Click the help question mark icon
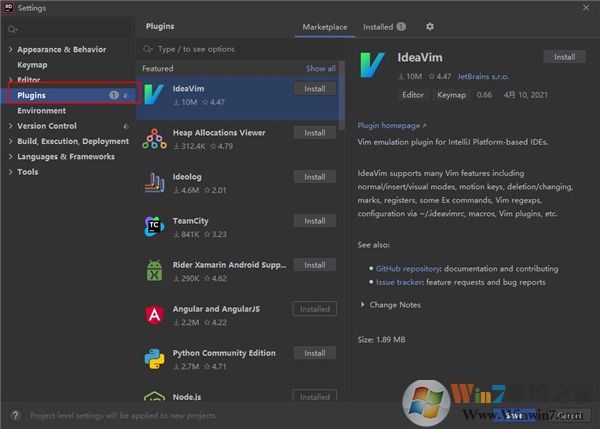The image size is (600, 429). pos(13,413)
